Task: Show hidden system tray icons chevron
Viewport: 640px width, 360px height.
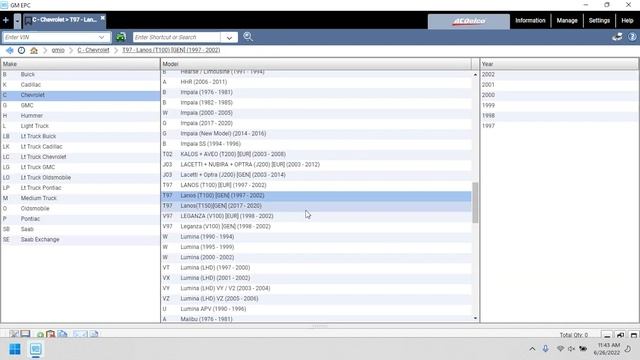Action: 532,349
